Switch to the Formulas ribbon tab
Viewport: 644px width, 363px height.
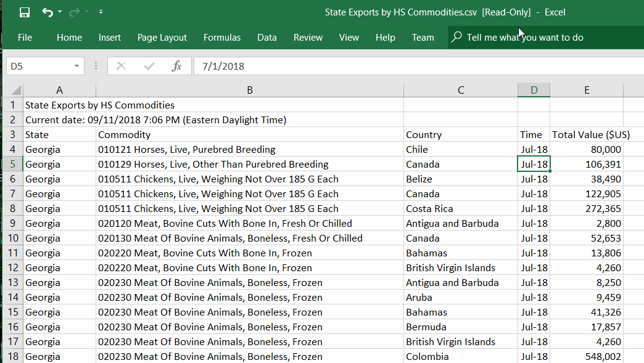click(222, 38)
